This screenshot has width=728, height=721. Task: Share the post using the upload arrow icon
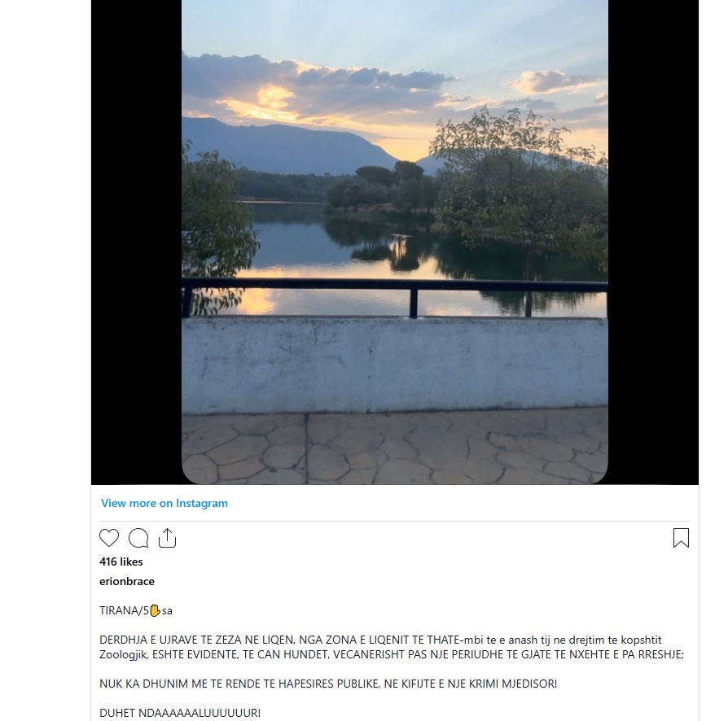tap(167, 538)
